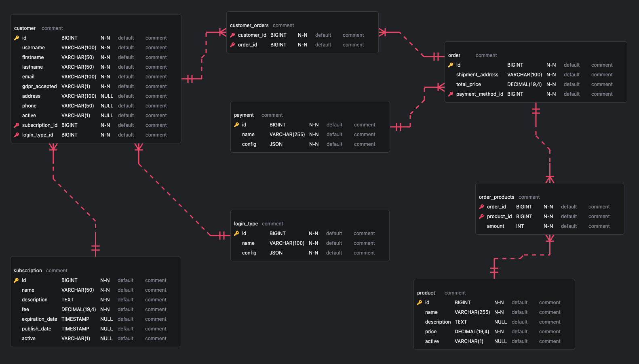The width and height of the screenshot is (639, 364).
Task: Click the primary key icon in login_type table
Action: [x=236, y=234]
